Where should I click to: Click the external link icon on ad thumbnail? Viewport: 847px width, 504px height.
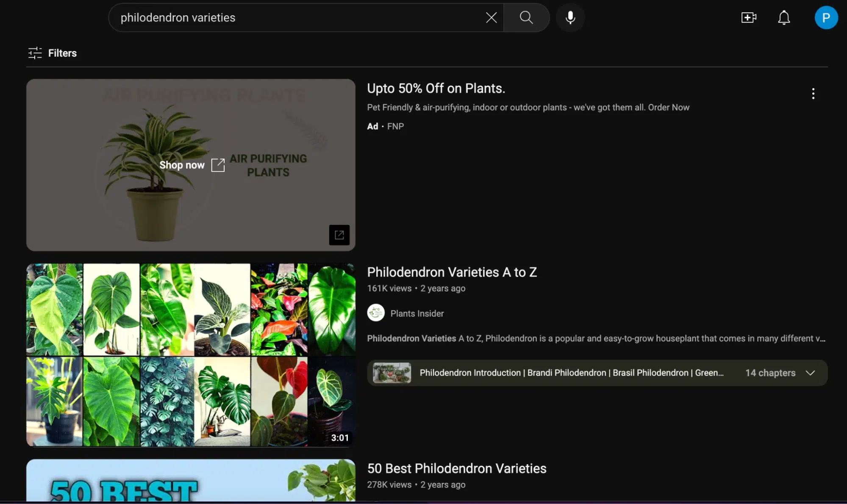pyautogui.click(x=339, y=235)
